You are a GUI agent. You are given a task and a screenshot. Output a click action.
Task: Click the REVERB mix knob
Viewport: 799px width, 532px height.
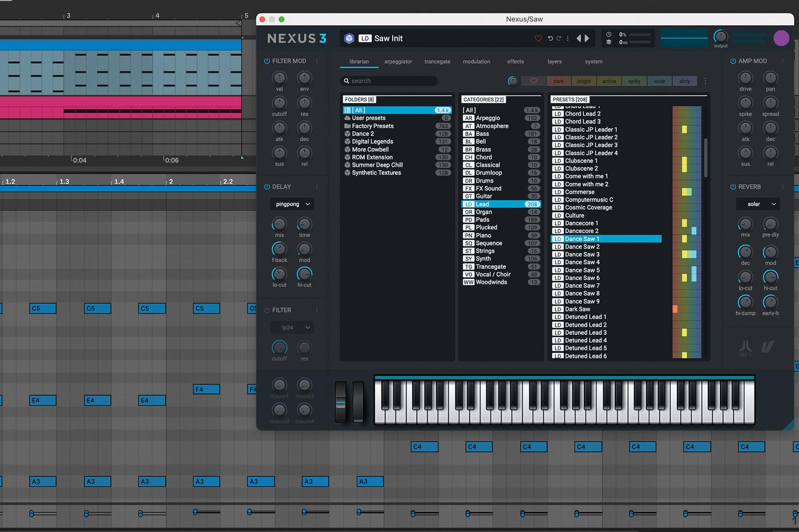745,224
